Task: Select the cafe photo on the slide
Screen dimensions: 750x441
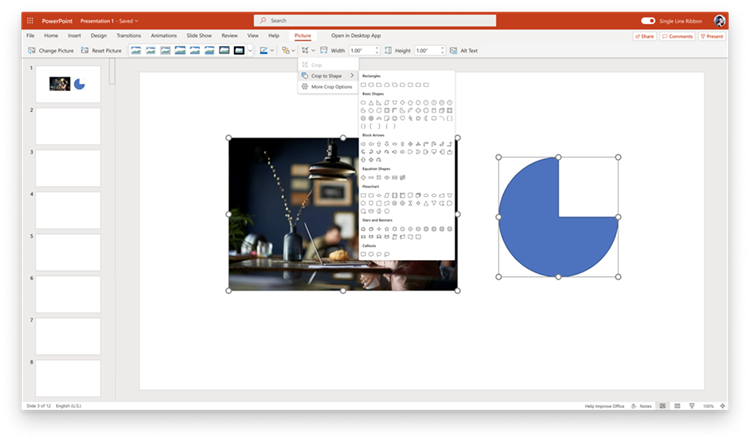Action: pos(294,214)
